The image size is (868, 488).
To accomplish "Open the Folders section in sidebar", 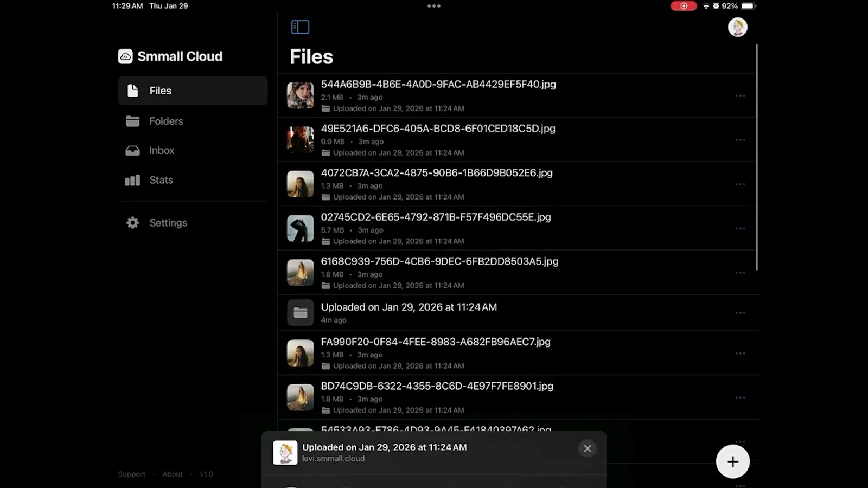I will [193, 121].
